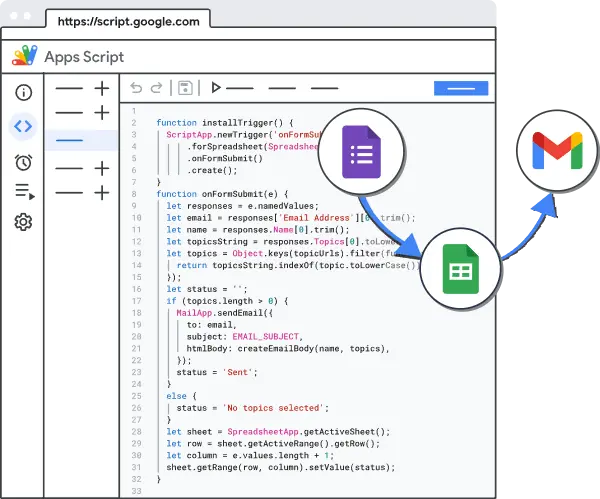Click the plus icon level with Triggers clock
The height and width of the screenshot is (499, 600).
[x=102, y=168]
